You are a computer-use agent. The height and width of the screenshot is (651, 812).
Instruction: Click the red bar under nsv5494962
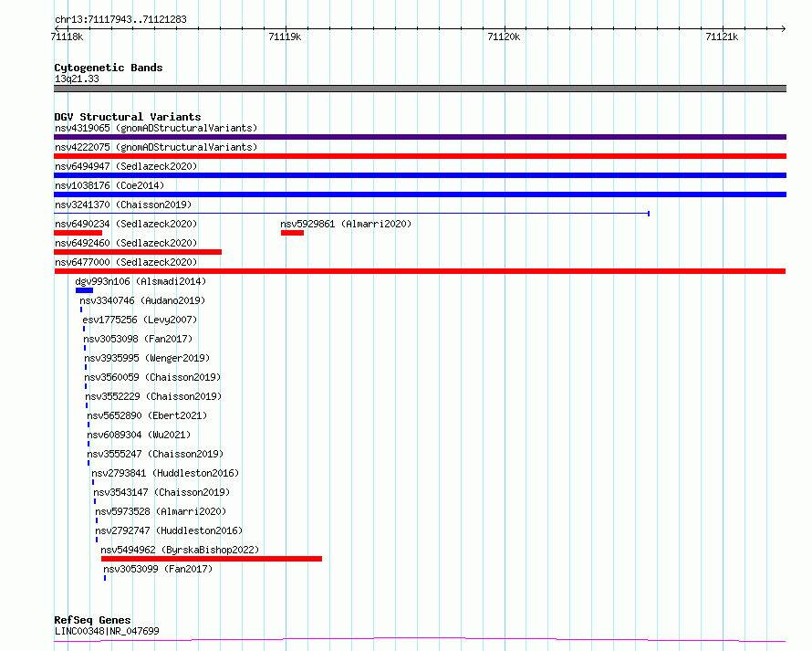[x=212, y=559]
